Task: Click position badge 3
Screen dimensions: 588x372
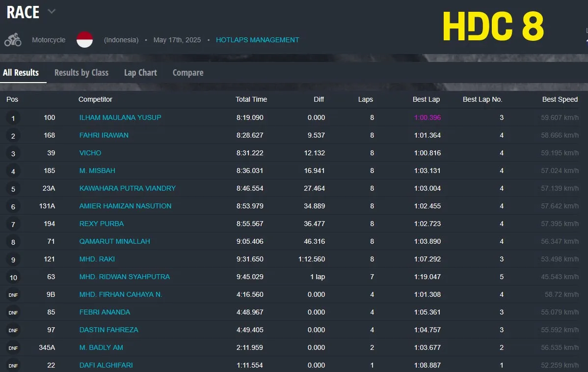Action: click(13, 153)
